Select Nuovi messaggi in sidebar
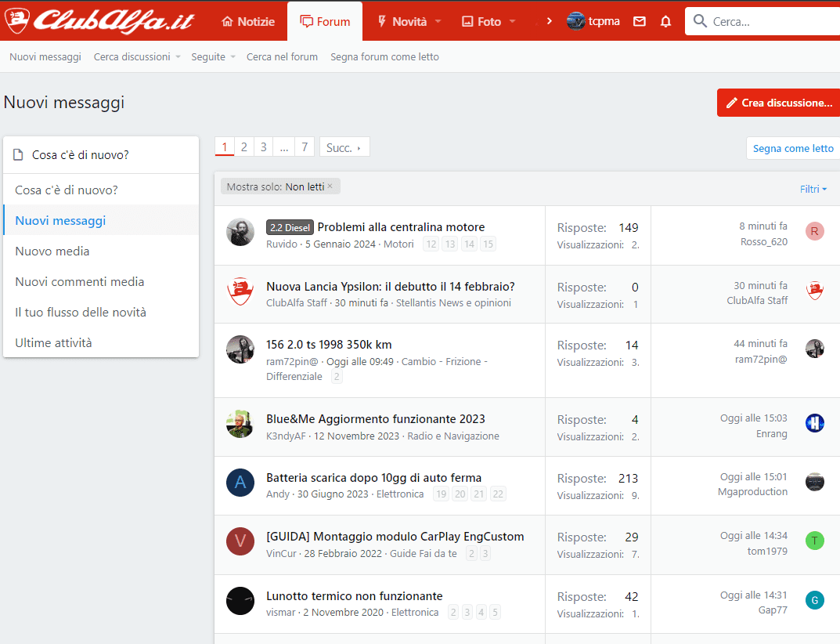This screenshot has width=840, height=644. point(101,220)
